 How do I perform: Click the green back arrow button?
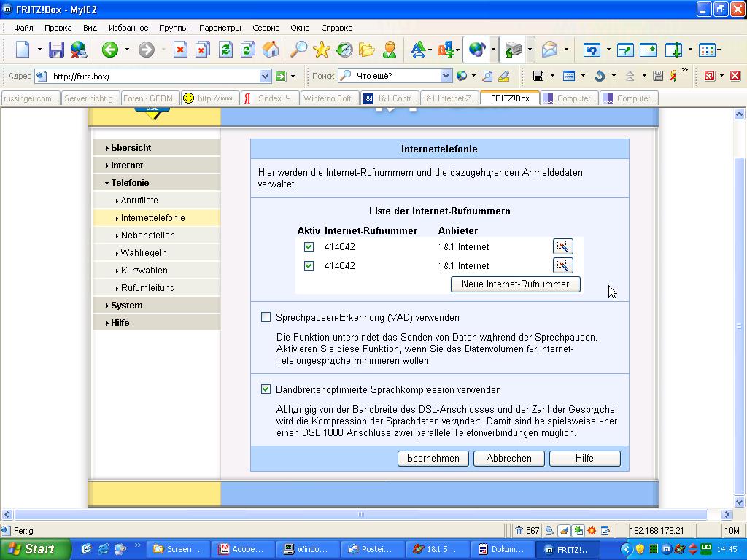pyautogui.click(x=110, y=50)
